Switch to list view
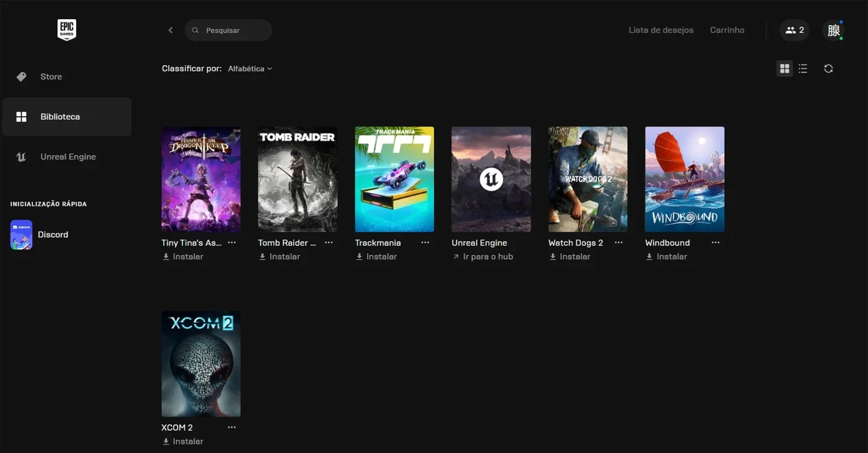The image size is (868, 453). 803,68
